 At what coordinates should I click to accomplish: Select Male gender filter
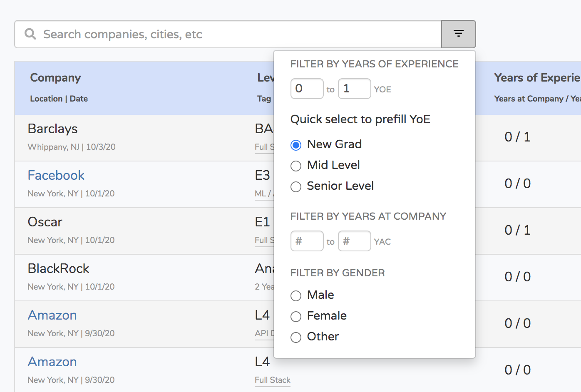296,296
